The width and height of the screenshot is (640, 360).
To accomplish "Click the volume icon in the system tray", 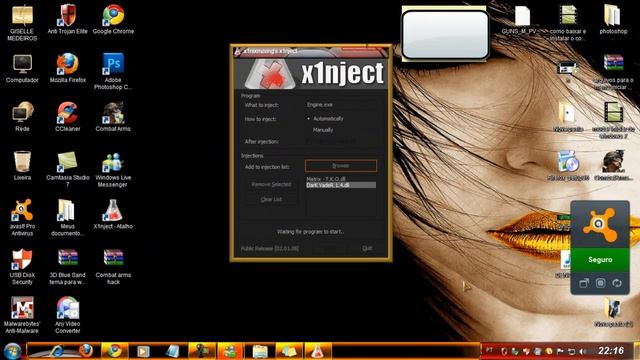I will (x=583, y=351).
